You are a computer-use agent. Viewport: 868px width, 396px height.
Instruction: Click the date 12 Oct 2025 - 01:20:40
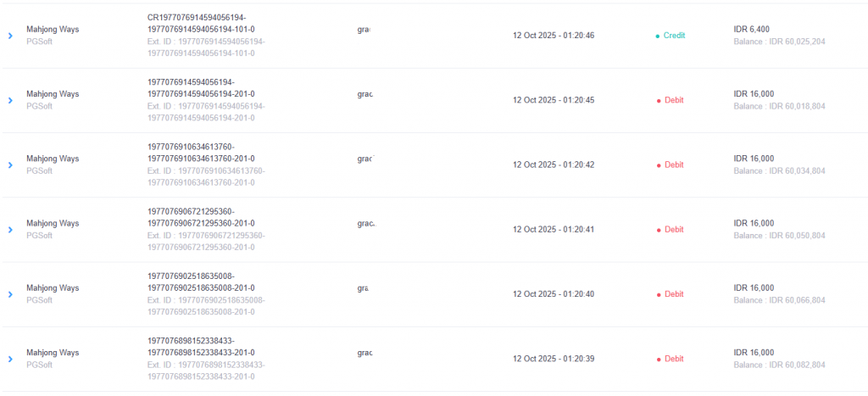click(x=554, y=294)
